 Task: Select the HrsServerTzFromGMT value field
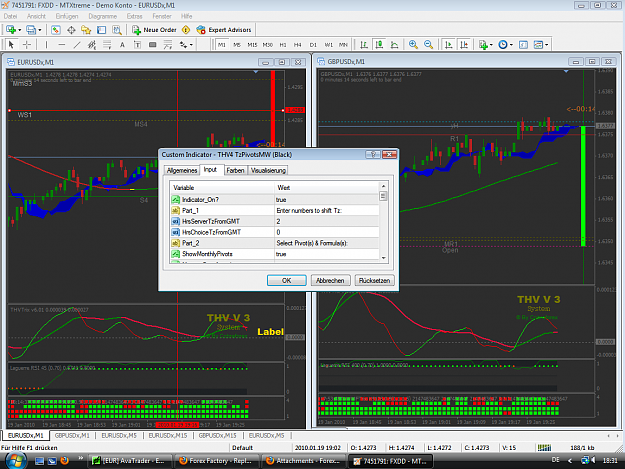[x=326, y=221]
